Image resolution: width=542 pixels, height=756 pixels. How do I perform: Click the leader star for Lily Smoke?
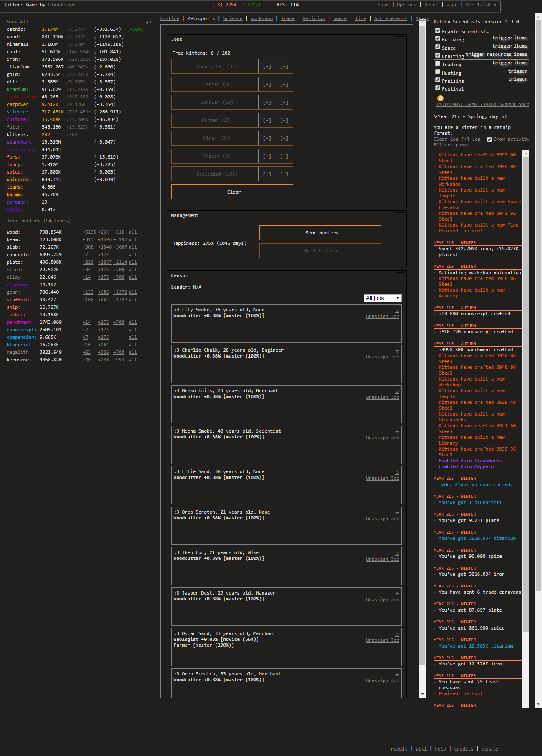pyautogui.click(x=397, y=310)
